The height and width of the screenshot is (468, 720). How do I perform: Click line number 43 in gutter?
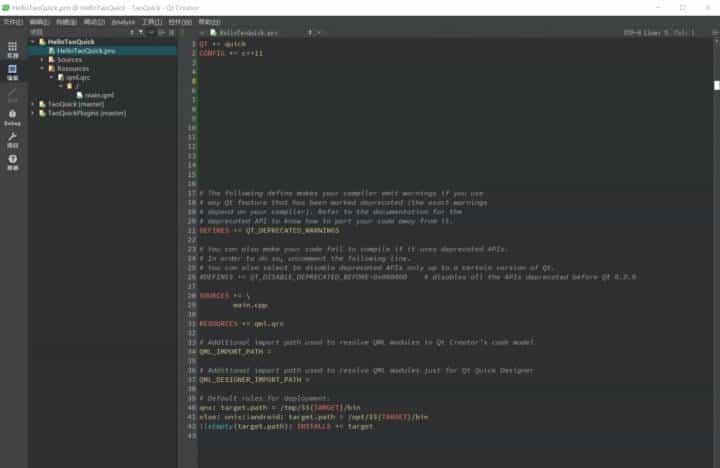pos(191,436)
